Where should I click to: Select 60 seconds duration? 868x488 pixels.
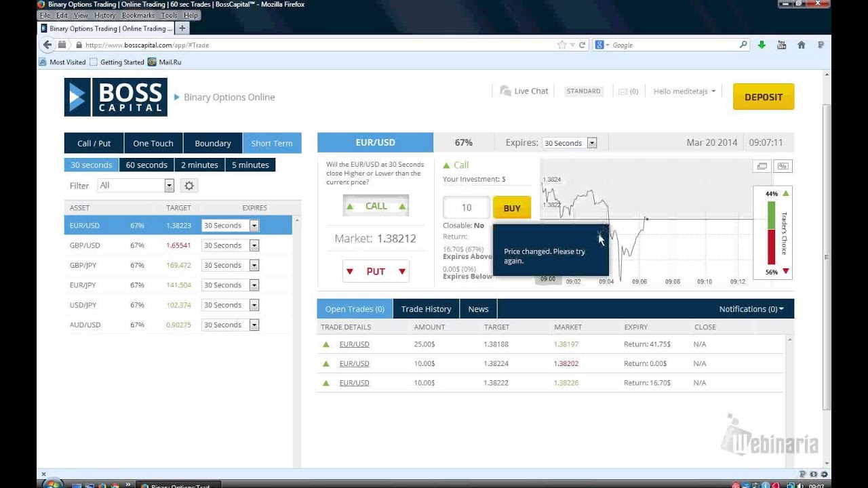[146, 165]
